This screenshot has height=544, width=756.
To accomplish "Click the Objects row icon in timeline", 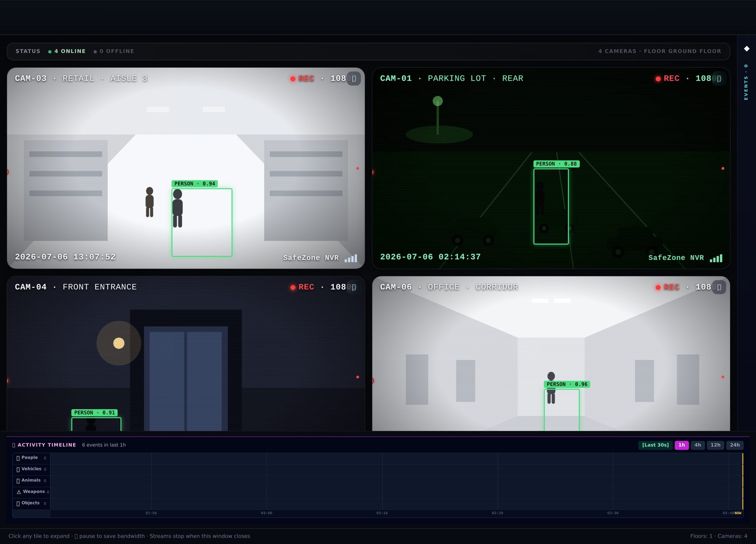I will 18,504.
